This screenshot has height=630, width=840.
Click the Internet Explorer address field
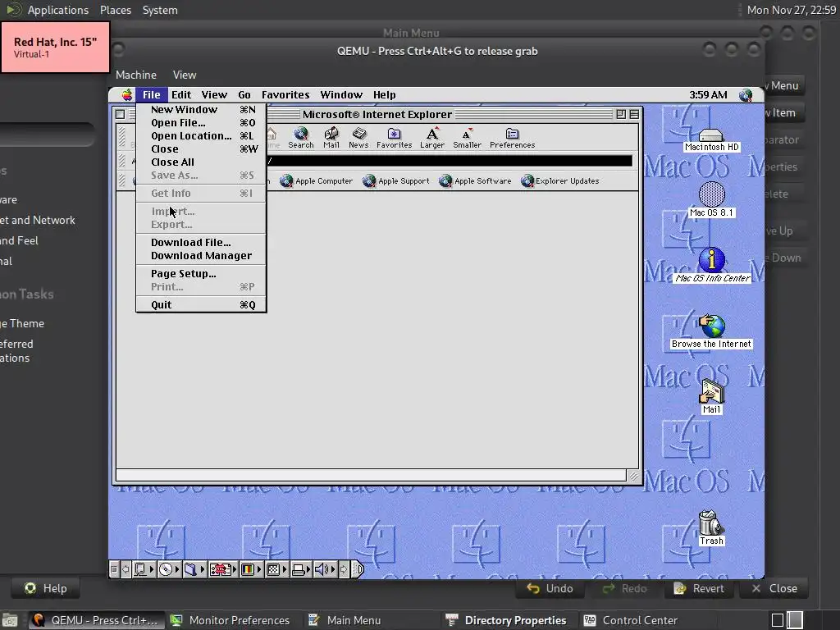pos(449,161)
